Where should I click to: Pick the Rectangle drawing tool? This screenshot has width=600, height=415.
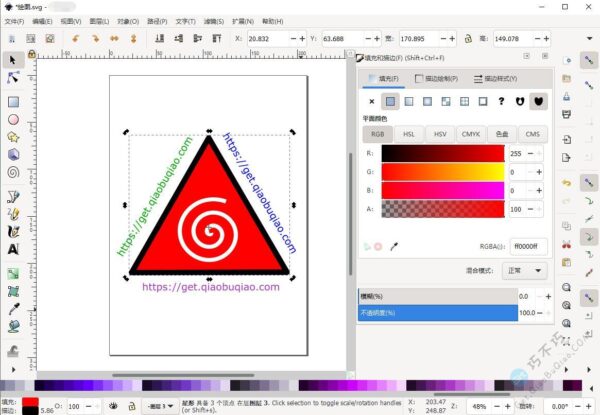(14, 101)
